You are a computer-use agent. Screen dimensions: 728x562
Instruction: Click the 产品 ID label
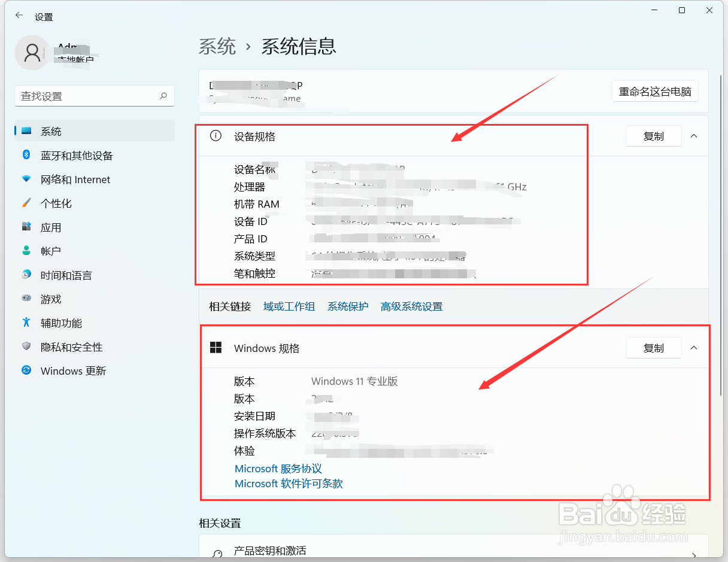[x=251, y=239]
